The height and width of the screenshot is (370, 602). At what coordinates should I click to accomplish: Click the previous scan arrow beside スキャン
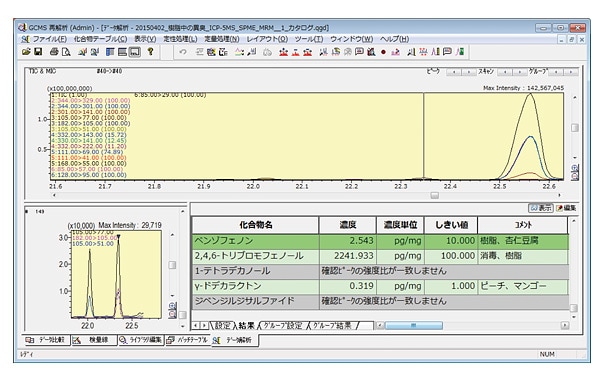(x=505, y=72)
